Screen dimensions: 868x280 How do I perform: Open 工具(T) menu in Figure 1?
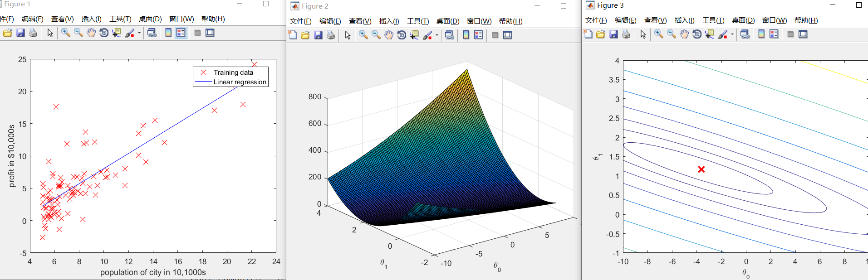pos(120,19)
